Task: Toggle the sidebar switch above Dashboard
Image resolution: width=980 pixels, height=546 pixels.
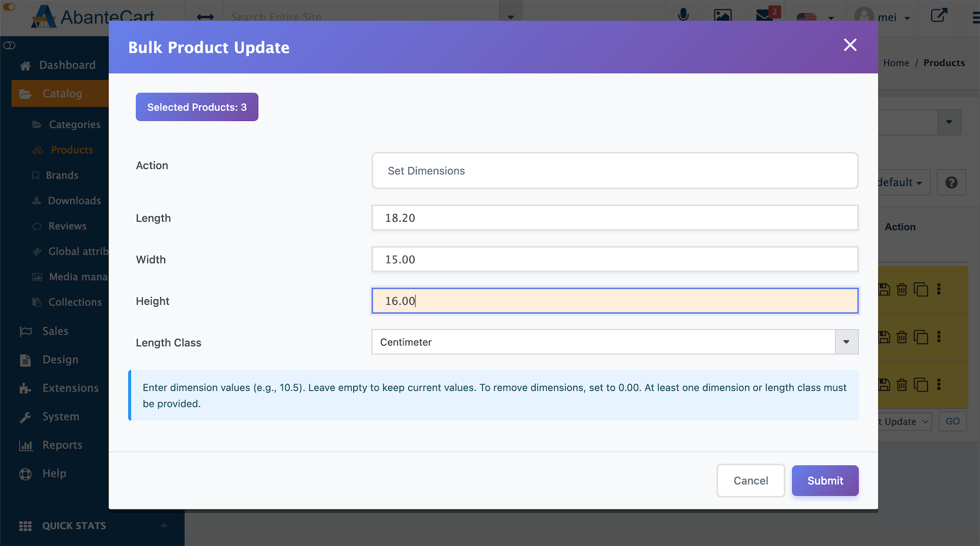Action: (x=9, y=45)
